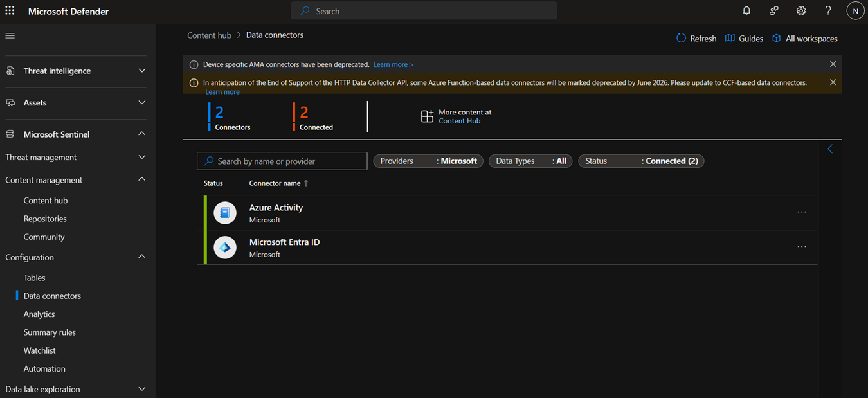The image size is (868, 398).
Task: Click the Connectors count tile
Action: point(230,116)
